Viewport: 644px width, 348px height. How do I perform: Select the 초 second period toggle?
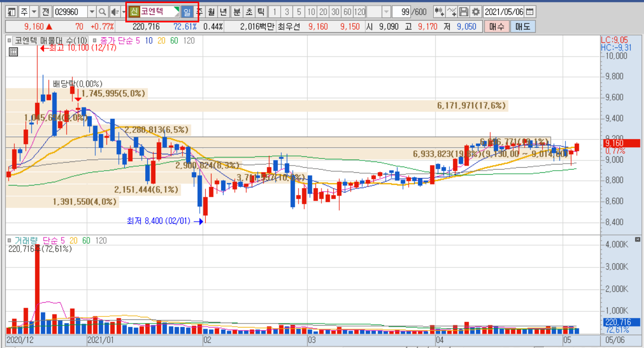pos(249,12)
